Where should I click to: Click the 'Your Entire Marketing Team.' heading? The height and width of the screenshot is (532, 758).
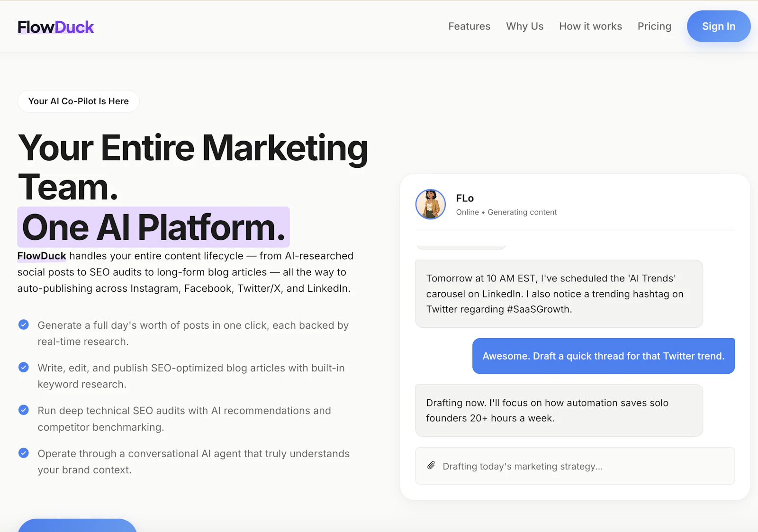tap(193, 167)
